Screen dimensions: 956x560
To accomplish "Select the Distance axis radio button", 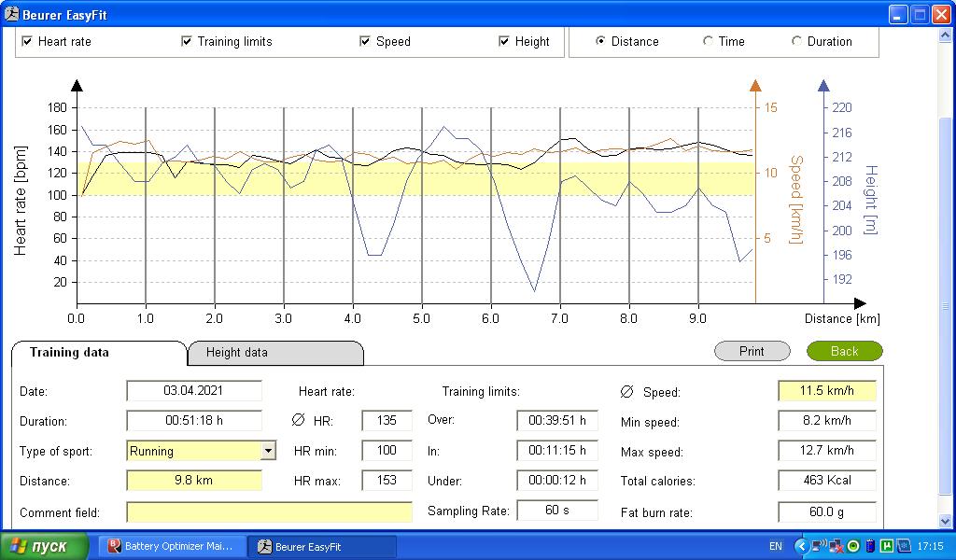I will tap(600, 41).
